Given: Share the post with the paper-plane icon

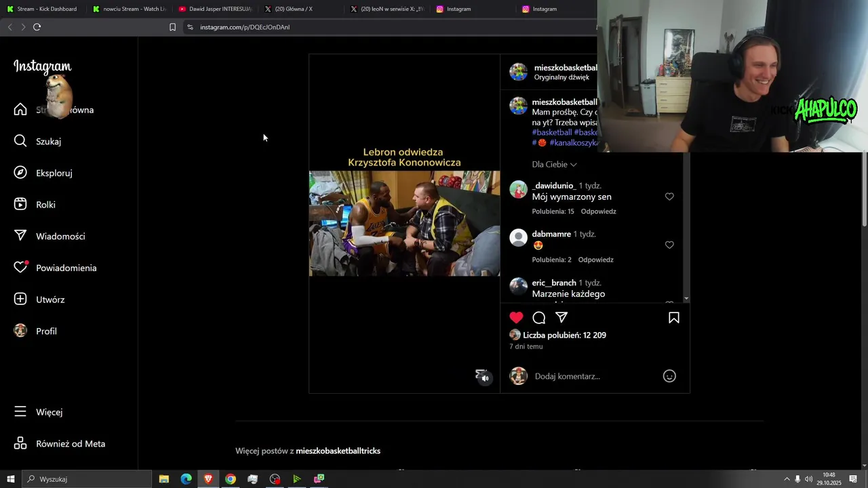Looking at the screenshot, I should (x=561, y=317).
